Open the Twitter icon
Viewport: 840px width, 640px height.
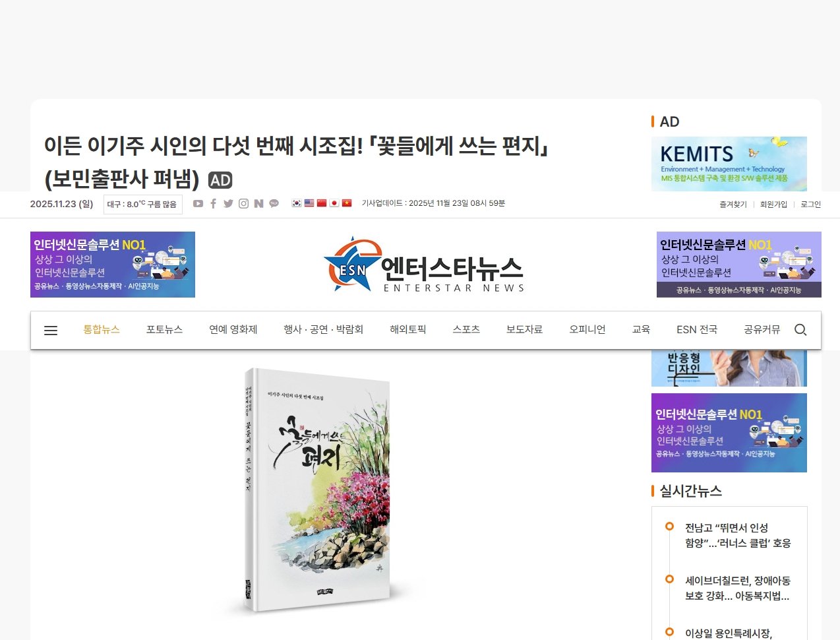click(x=228, y=204)
